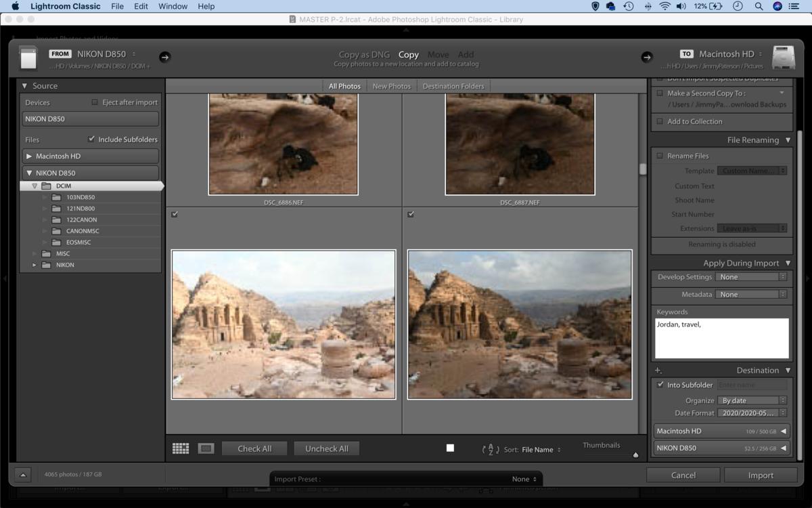Image resolution: width=812 pixels, height=508 pixels.
Task: Select the All Photos tab
Action: click(x=344, y=86)
